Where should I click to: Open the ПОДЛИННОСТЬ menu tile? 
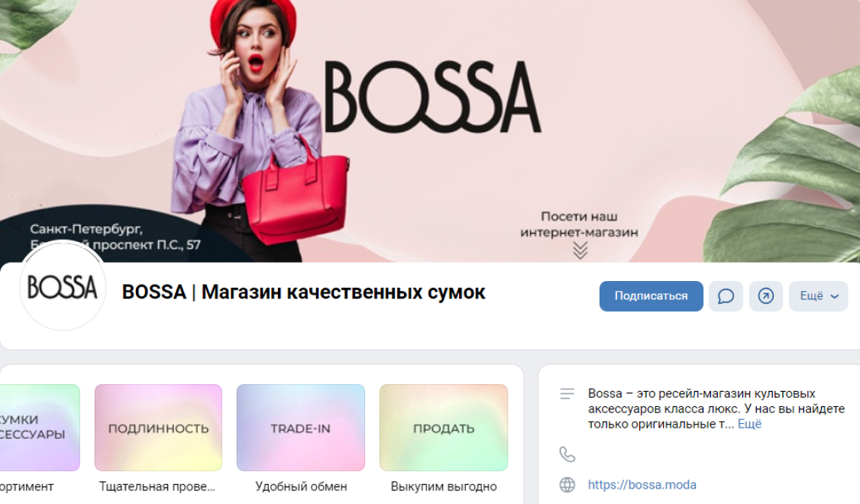[x=159, y=428]
